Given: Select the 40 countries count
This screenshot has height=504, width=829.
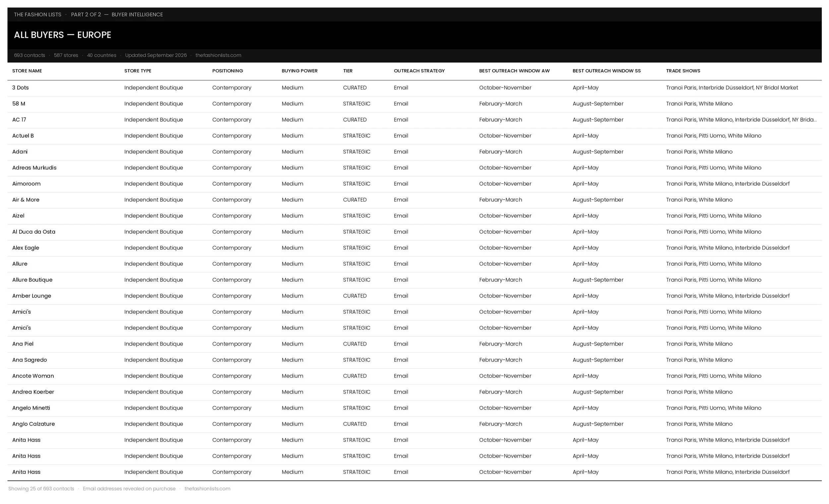Looking at the screenshot, I should point(101,55).
